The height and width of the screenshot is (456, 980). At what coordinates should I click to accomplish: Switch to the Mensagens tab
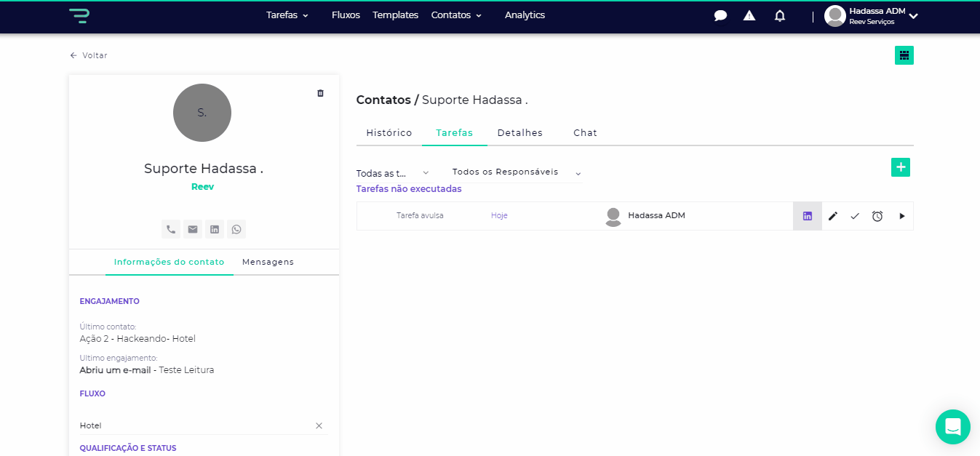pyautogui.click(x=268, y=262)
